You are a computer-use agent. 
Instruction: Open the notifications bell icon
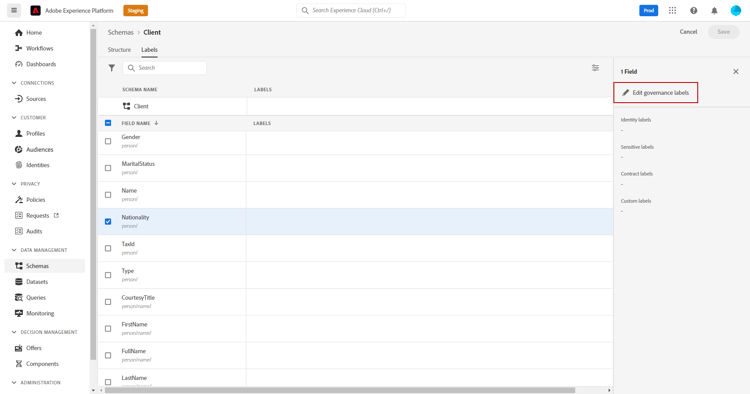[x=714, y=11]
